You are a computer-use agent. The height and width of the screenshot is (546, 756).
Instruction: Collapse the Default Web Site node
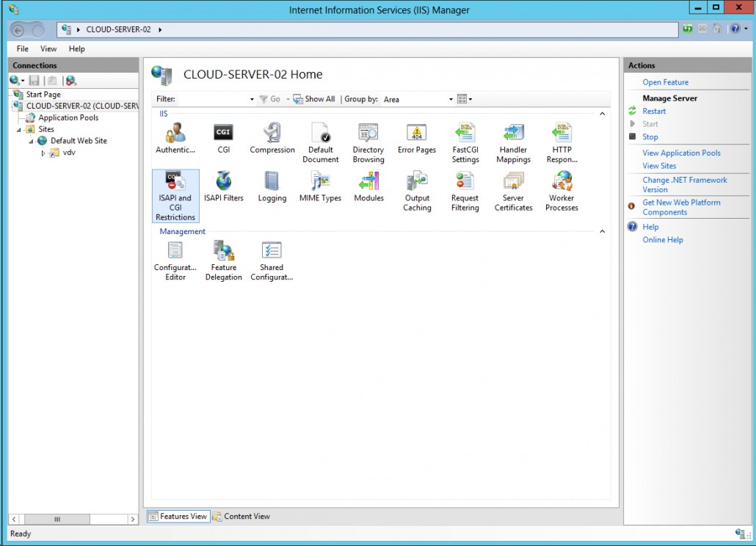[31, 141]
